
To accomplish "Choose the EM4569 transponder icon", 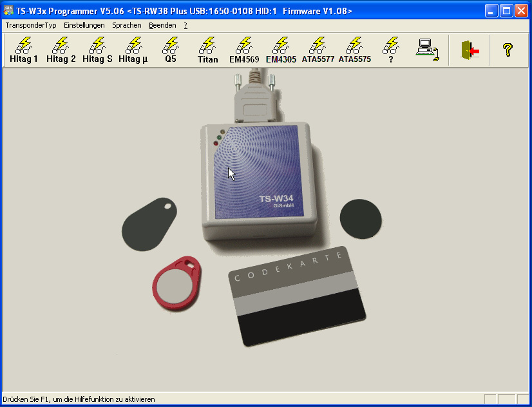I will [243, 48].
